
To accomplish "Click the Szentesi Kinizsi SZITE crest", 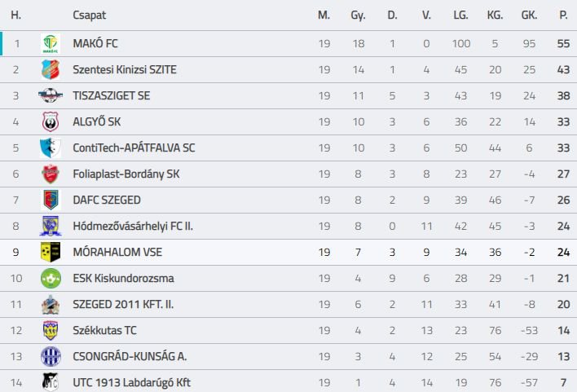I will click(51, 70).
